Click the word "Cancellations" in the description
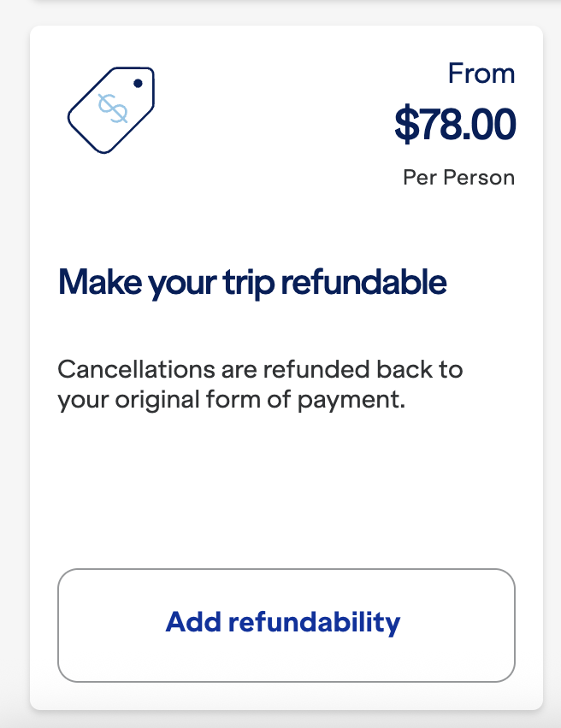 pyautogui.click(x=116, y=371)
